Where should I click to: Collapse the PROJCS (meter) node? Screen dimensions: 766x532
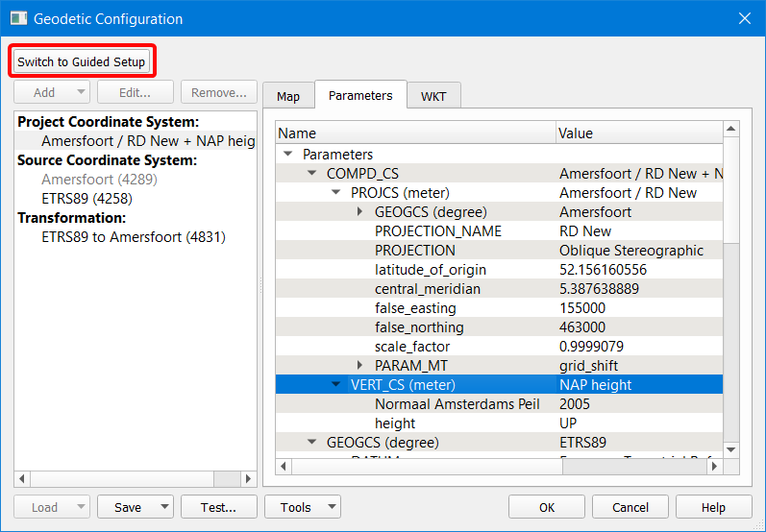(335, 193)
